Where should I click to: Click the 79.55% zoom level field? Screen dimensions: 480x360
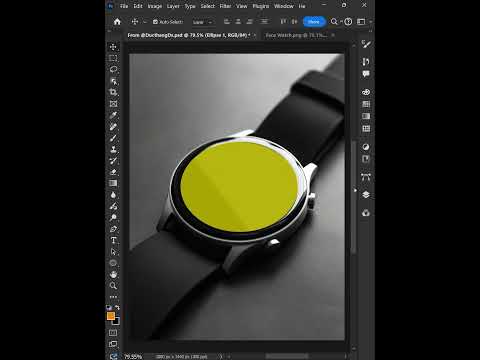(x=133, y=356)
